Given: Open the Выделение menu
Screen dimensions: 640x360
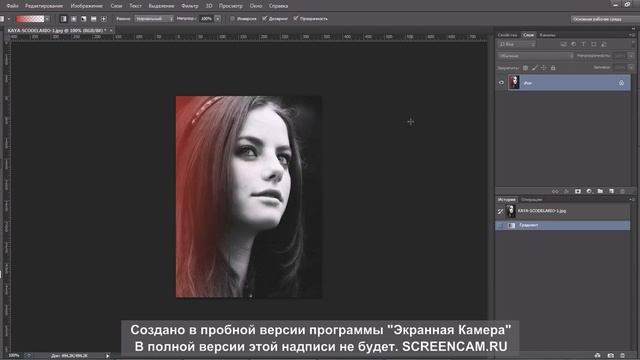Looking at the screenshot, I should pos(161,6).
